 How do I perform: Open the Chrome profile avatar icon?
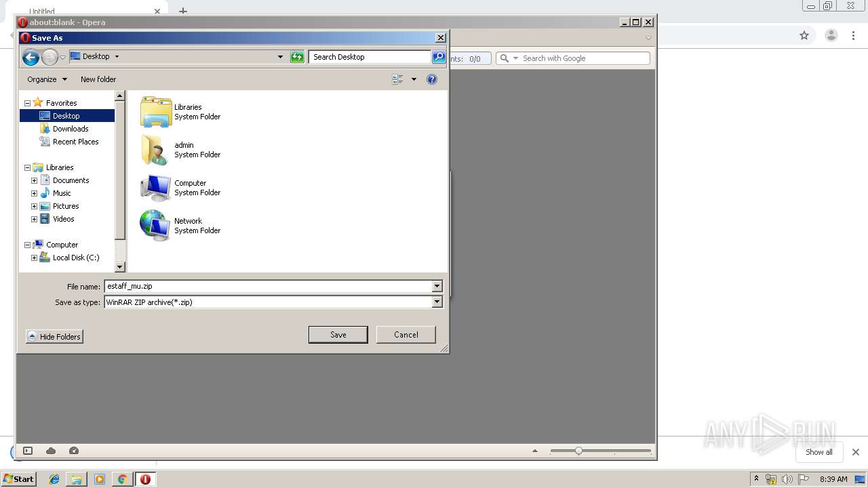tap(831, 35)
